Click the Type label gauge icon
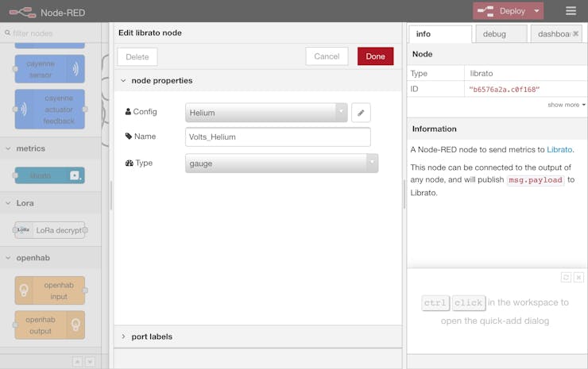 [x=129, y=163]
